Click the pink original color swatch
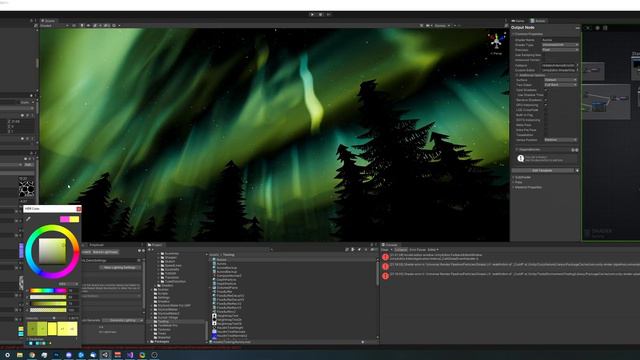640x360 pixels. coord(64,220)
